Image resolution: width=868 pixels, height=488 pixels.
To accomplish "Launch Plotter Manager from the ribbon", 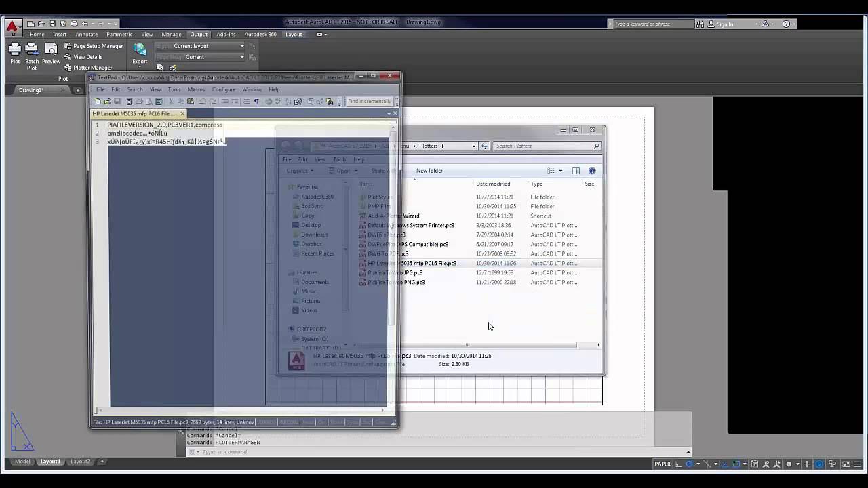I will [88, 68].
